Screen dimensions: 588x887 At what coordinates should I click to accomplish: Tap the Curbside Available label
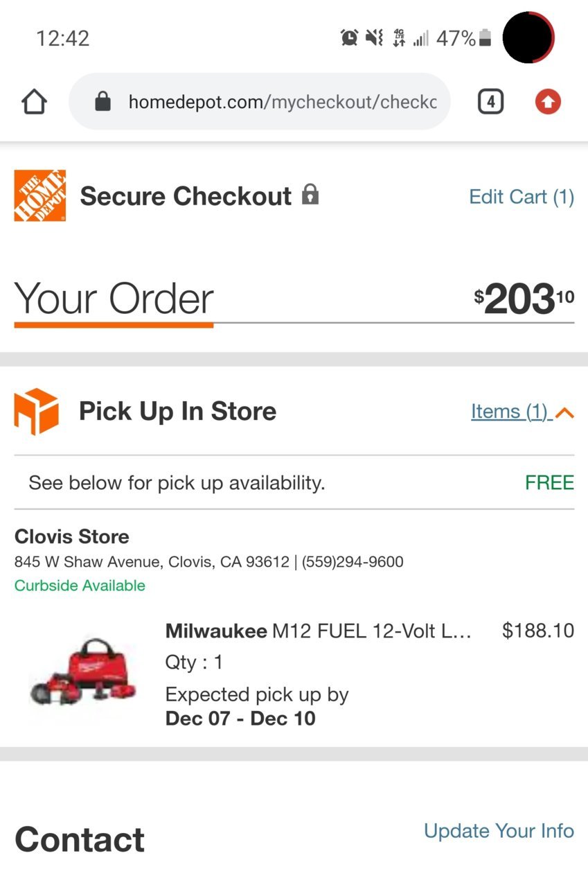pyautogui.click(x=80, y=586)
